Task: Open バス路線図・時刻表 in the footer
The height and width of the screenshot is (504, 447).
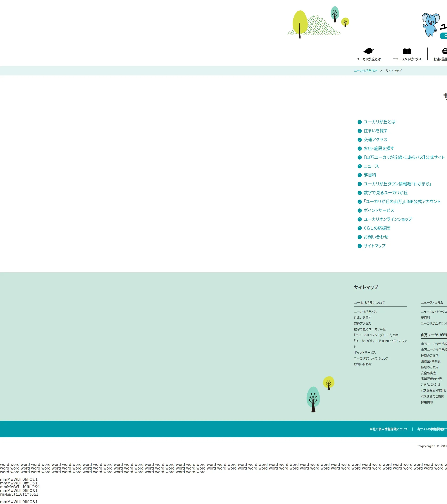Action: pos(433,391)
